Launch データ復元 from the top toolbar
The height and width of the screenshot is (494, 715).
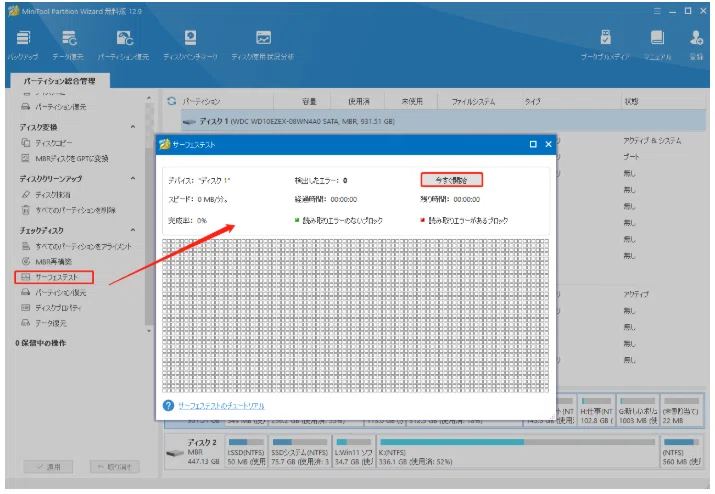pos(68,45)
